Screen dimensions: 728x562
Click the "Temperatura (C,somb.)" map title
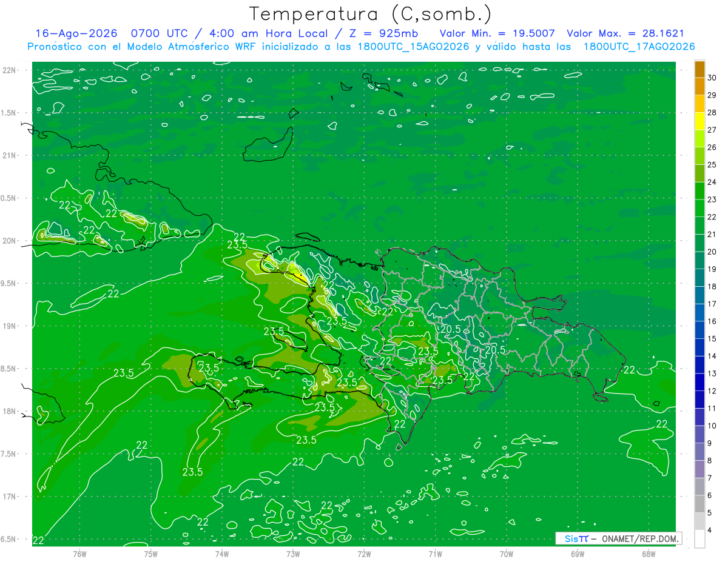[x=371, y=14]
